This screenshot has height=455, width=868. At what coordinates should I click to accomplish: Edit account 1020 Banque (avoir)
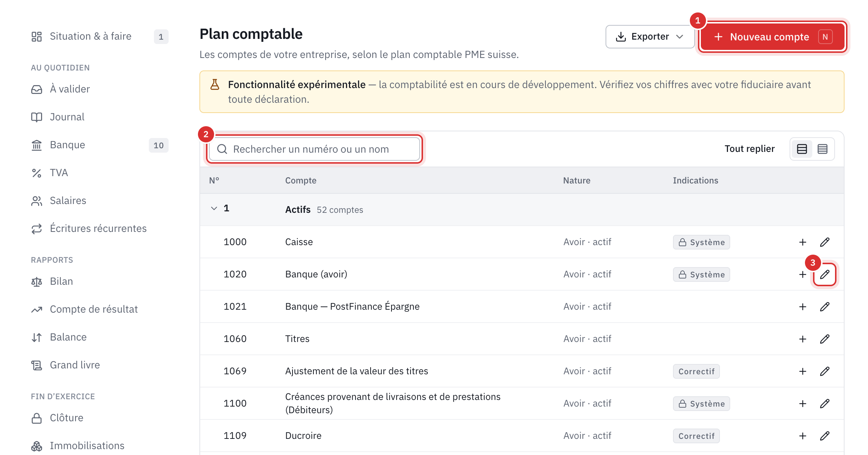[825, 274]
